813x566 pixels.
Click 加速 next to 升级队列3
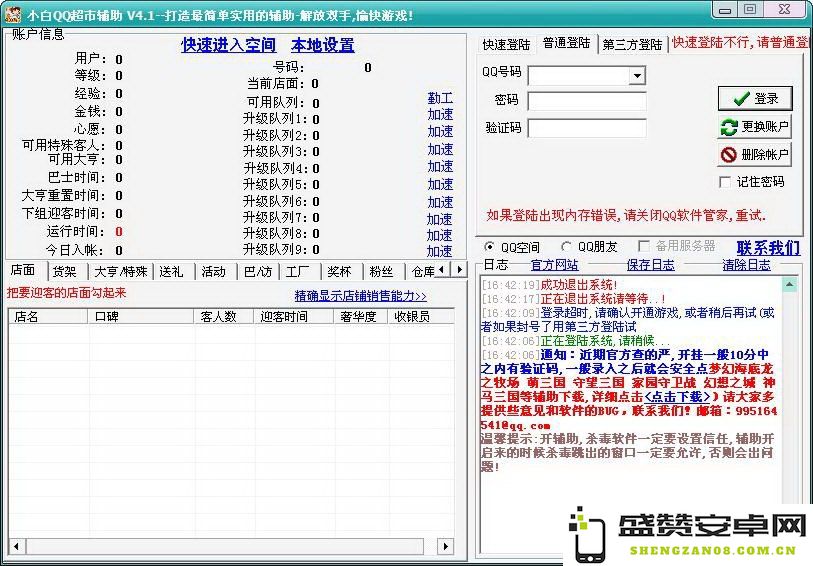(440, 149)
